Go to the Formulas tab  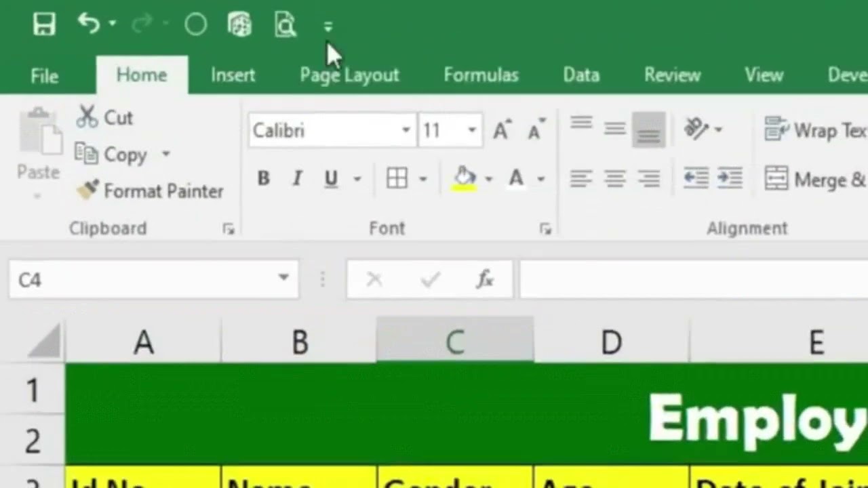481,75
